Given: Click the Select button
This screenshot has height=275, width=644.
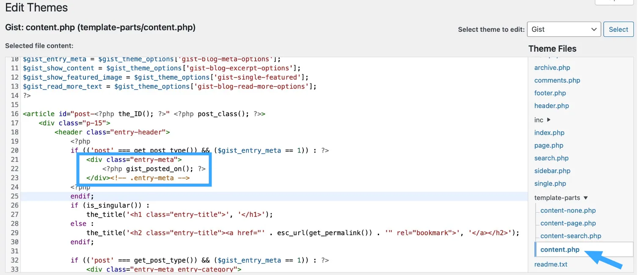Looking at the screenshot, I should pyautogui.click(x=618, y=29).
